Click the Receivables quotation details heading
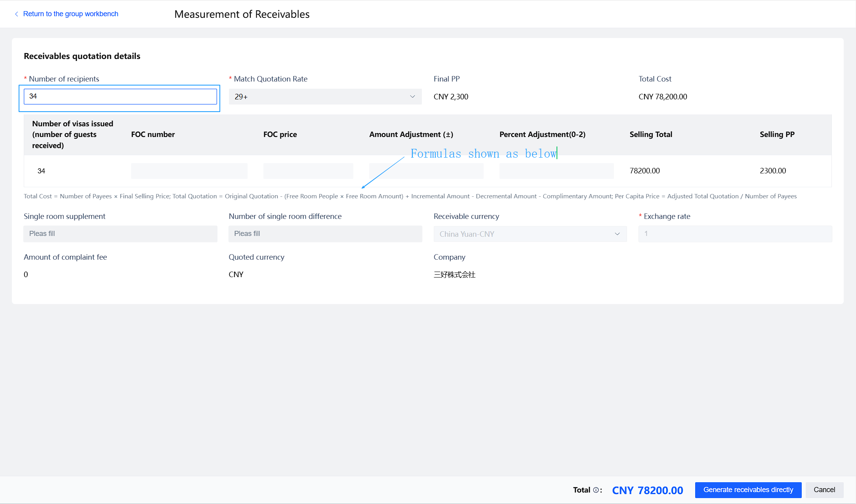Viewport: 856px width, 504px height. pos(82,56)
